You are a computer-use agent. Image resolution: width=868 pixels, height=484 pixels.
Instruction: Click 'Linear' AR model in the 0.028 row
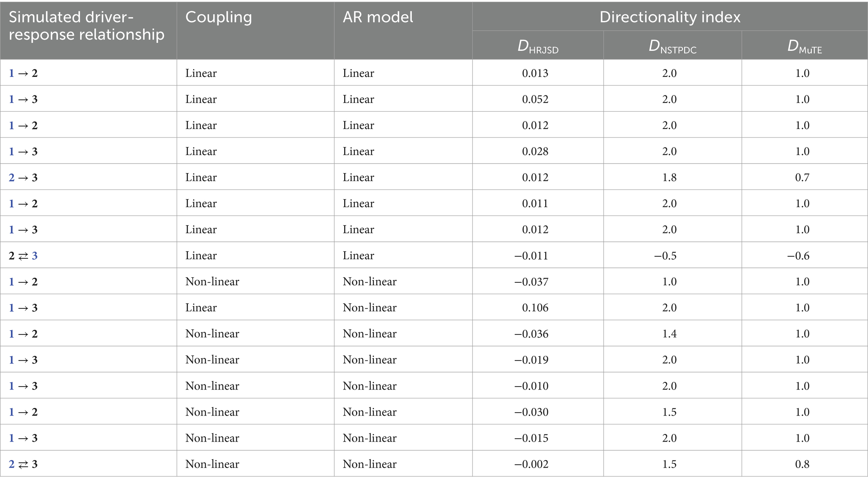(358, 151)
